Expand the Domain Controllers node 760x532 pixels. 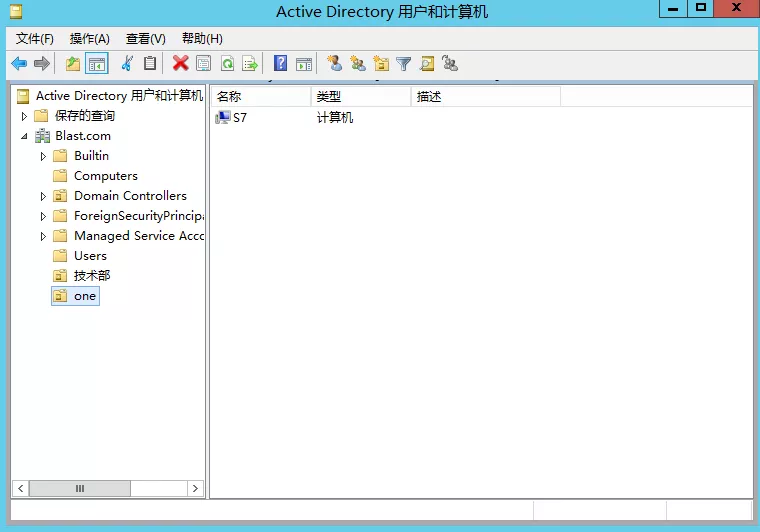coord(43,196)
